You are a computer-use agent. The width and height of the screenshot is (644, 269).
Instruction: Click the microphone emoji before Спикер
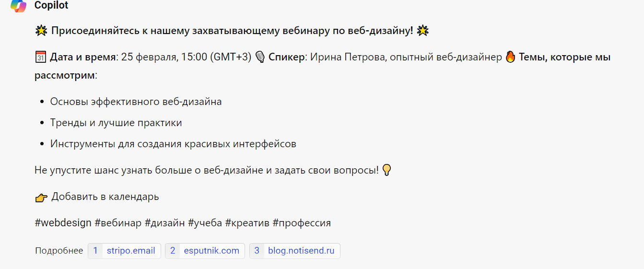[x=260, y=58]
